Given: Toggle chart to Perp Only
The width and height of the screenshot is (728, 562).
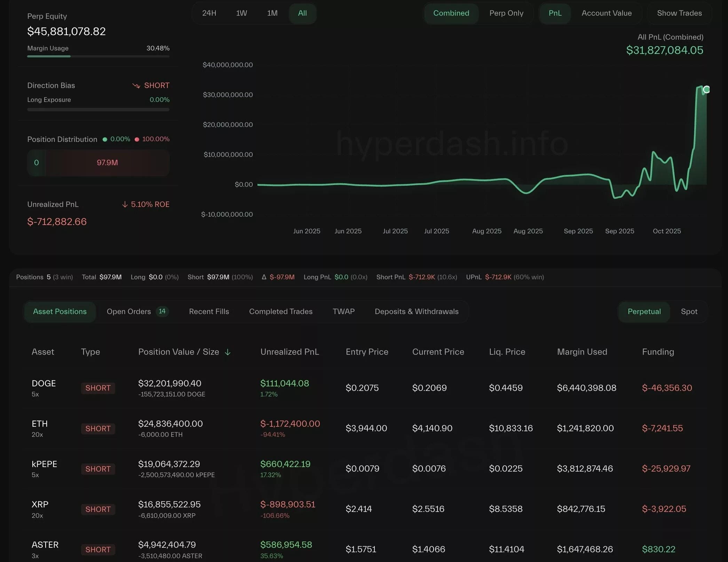Looking at the screenshot, I should point(506,13).
